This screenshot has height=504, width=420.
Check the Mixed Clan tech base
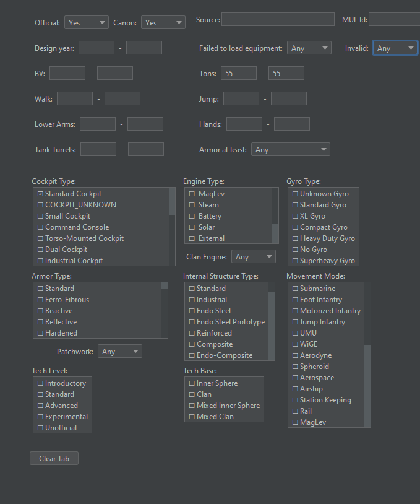[x=192, y=417]
